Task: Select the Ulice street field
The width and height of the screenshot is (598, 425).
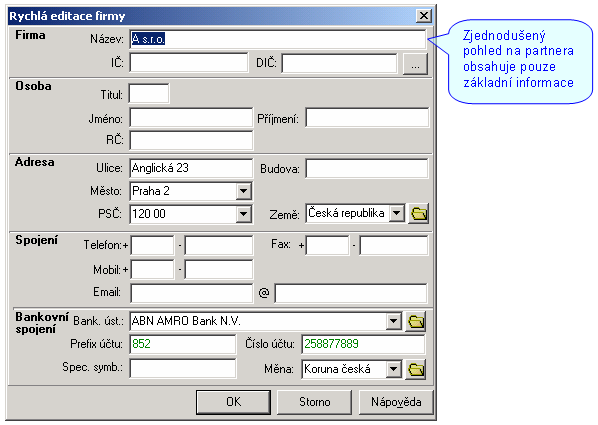Action: [x=191, y=168]
